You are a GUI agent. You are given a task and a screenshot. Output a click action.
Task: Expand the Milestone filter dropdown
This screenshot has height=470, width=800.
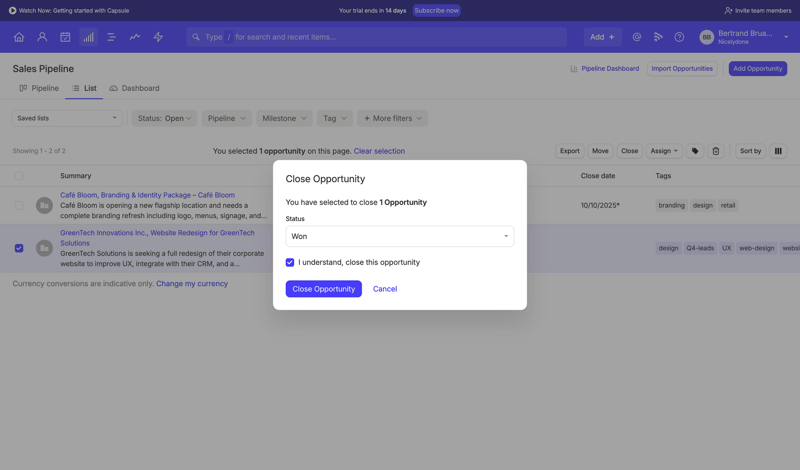[284, 118]
